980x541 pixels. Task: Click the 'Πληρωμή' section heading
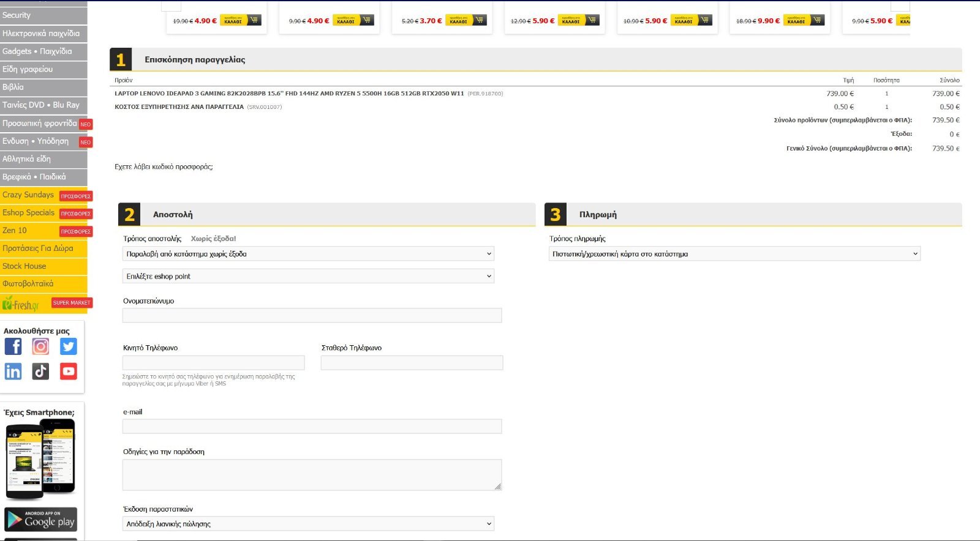tap(598, 215)
